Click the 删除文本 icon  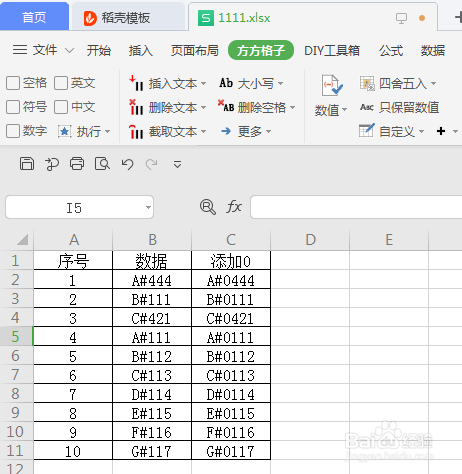pos(136,107)
